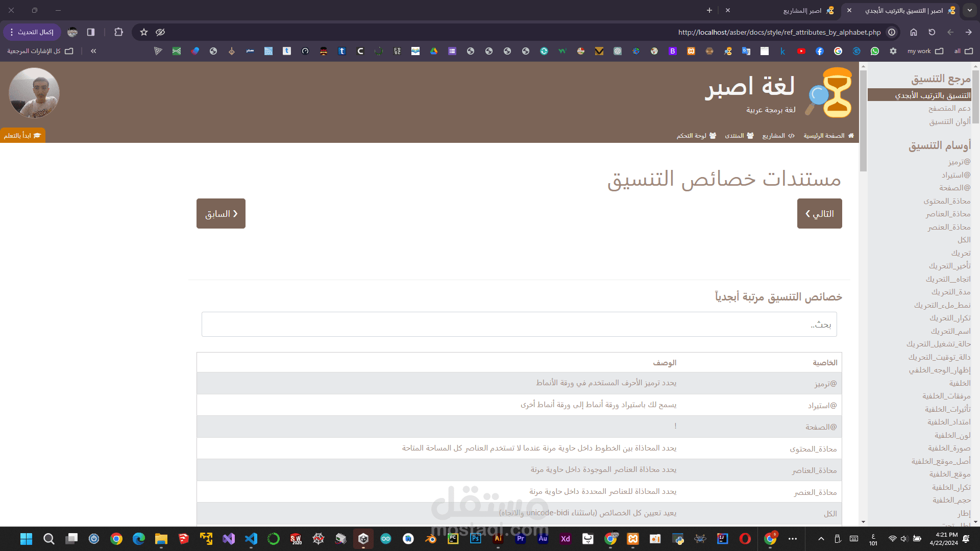
Task: Click the crossed-eye tracking protection icon
Action: (160, 32)
